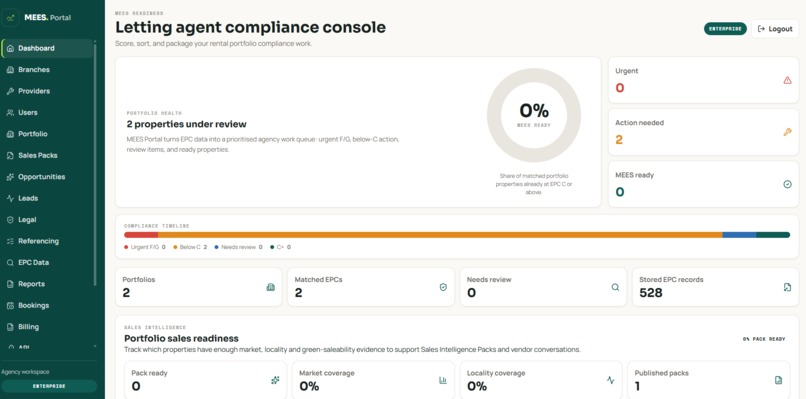The image size is (806, 399).
Task: Open the EPC Data page
Action: [47, 263]
